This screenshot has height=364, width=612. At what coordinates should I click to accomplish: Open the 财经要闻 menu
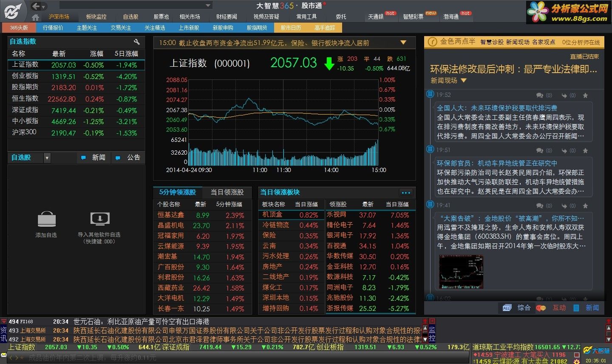(x=227, y=17)
